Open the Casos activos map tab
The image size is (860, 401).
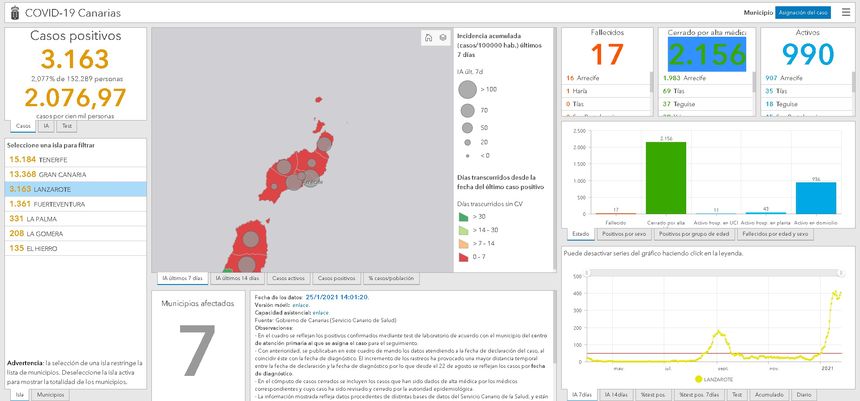pyautogui.click(x=288, y=277)
